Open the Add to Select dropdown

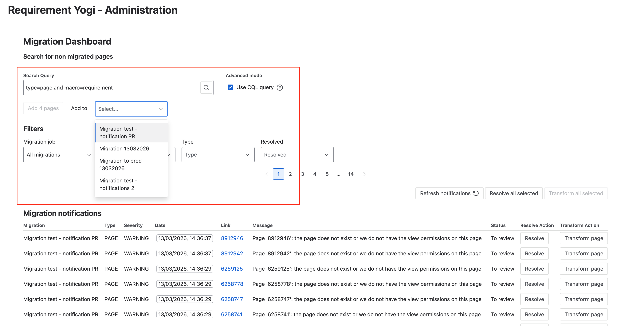point(131,109)
